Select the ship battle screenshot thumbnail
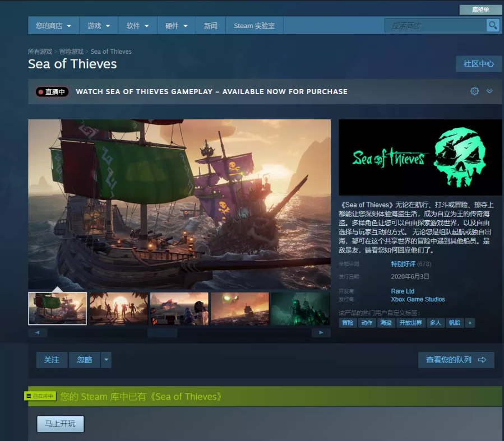The width and height of the screenshot is (504, 441). click(58, 308)
